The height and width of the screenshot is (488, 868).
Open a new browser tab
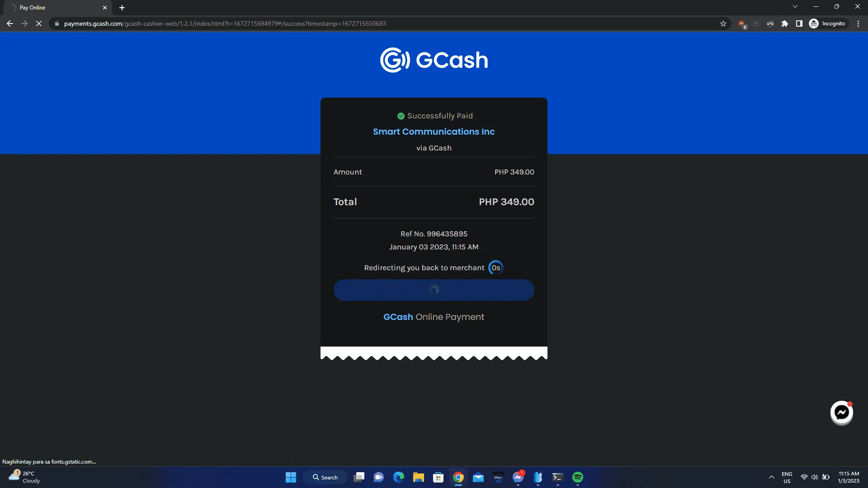coord(122,8)
